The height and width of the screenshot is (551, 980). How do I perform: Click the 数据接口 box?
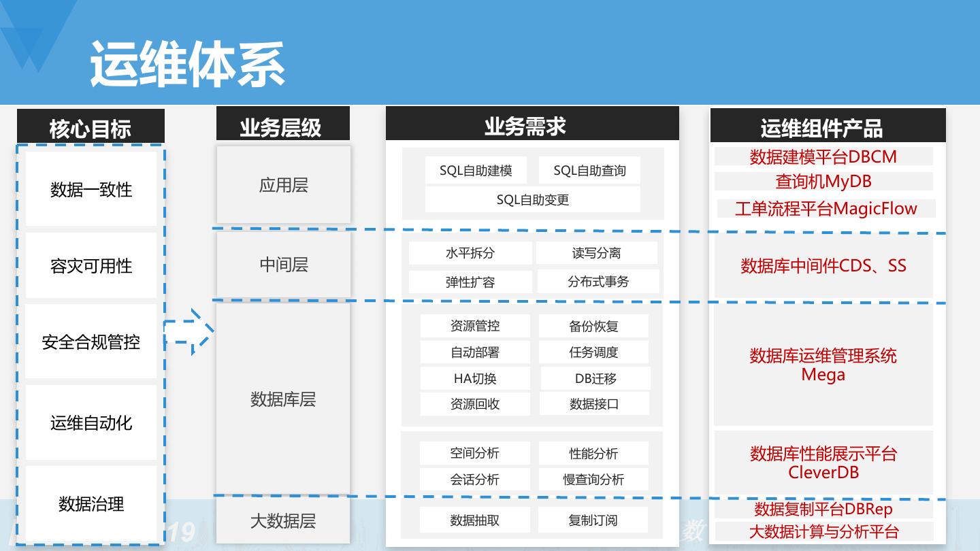(x=594, y=404)
